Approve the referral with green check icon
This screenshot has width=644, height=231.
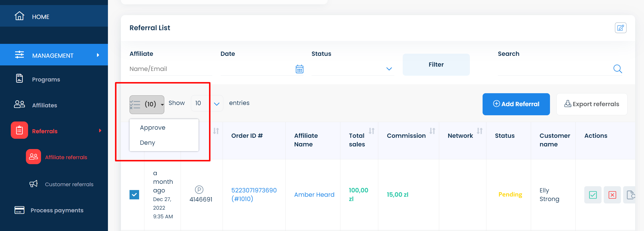pos(592,195)
